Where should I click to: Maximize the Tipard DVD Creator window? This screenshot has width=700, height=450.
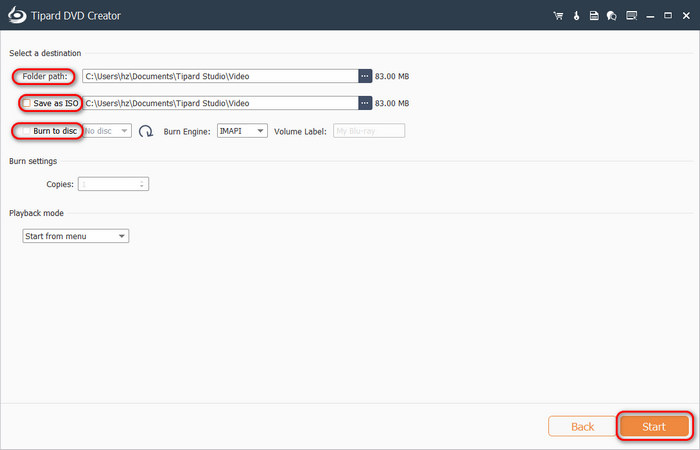click(x=668, y=16)
